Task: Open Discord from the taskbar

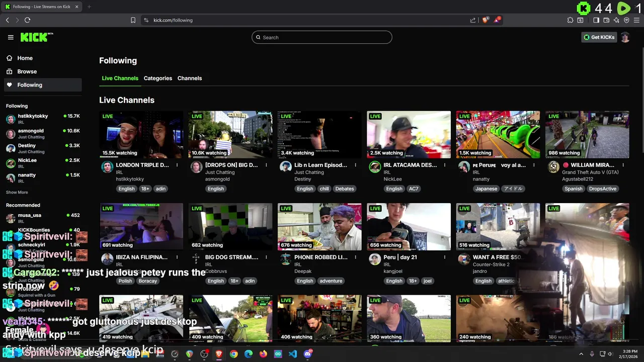Action: pos(307,354)
